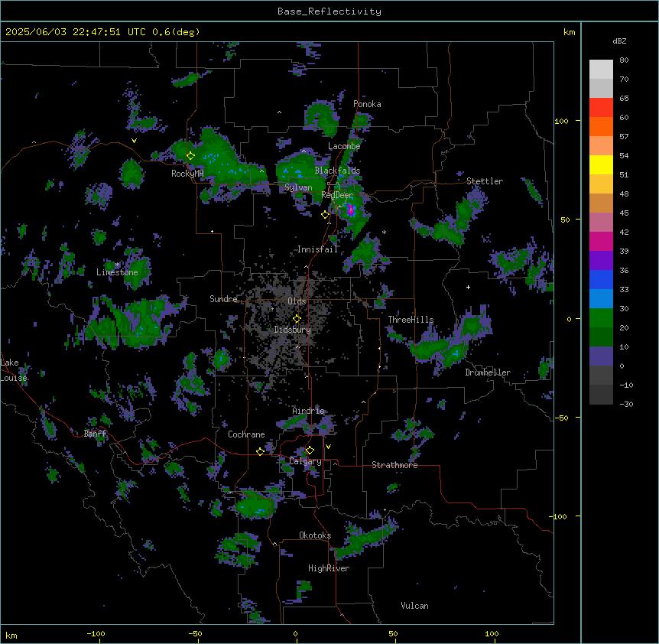This screenshot has width=659, height=644.
Task: Click the RockyMH map label
Action: (x=187, y=174)
